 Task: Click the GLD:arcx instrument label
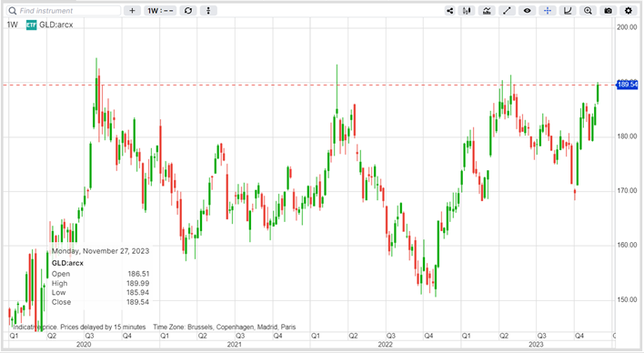[x=56, y=25]
